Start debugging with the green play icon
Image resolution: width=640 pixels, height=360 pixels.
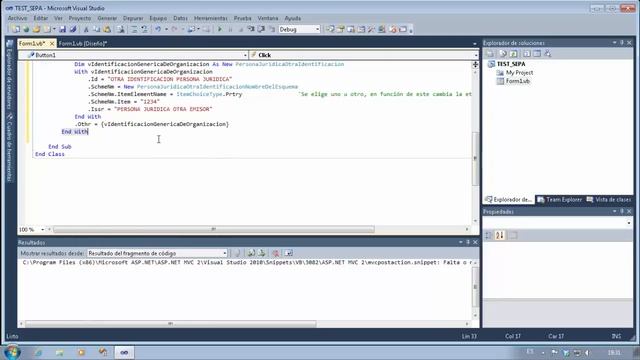pos(220,29)
